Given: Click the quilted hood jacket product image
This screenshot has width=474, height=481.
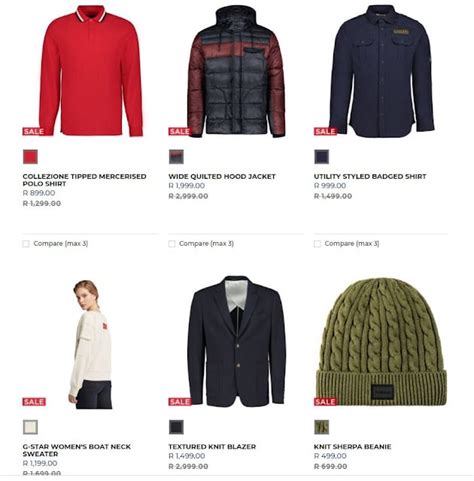Looking at the screenshot, I should point(236,71).
